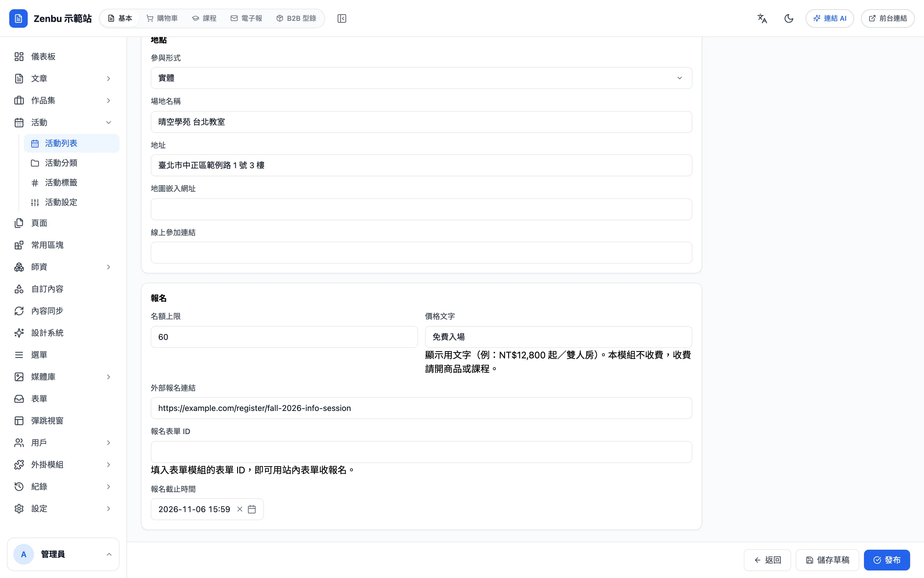Click the 2026-11-06 15:59 date value
This screenshot has height=578, width=924.
coord(194,509)
